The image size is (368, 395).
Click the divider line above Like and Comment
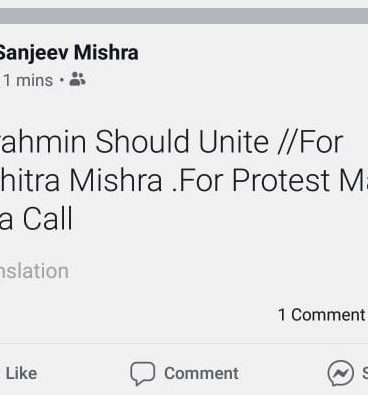click(184, 343)
